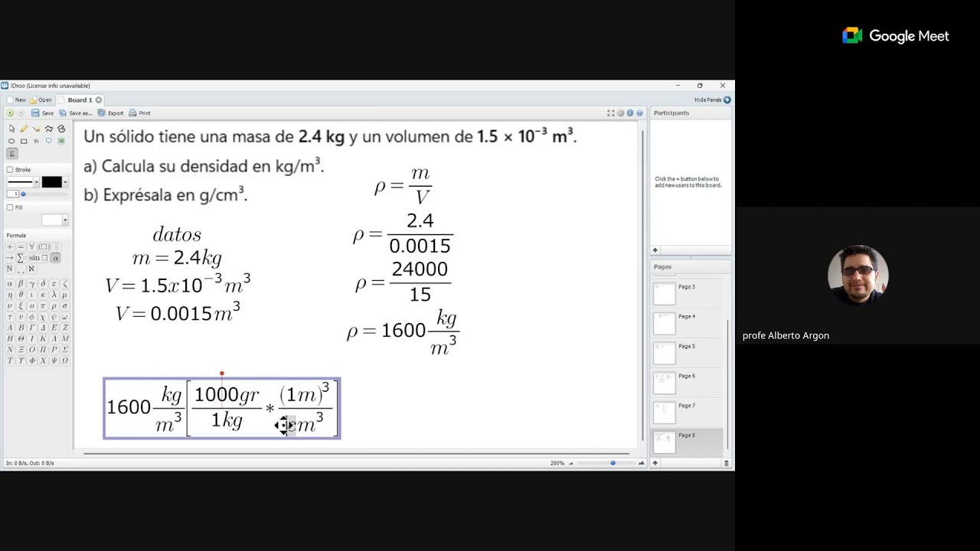Open the plus operators formula group
Screen dimensions: 980x551
pos(9,247)
